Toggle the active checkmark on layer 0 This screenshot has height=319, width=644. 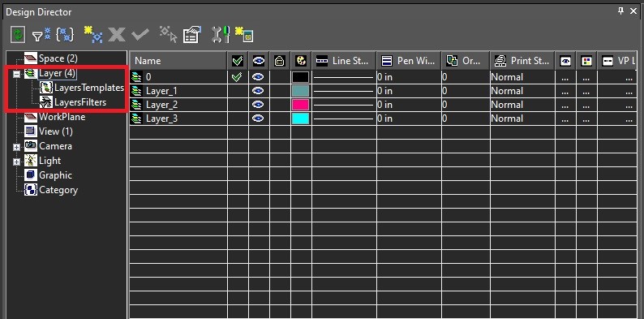(x=237, y=77)
